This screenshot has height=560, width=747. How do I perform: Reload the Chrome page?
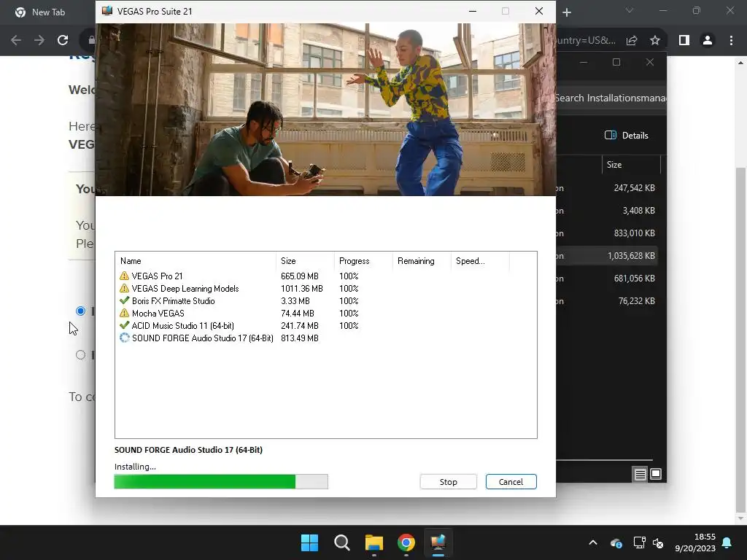tap(63, 41)
